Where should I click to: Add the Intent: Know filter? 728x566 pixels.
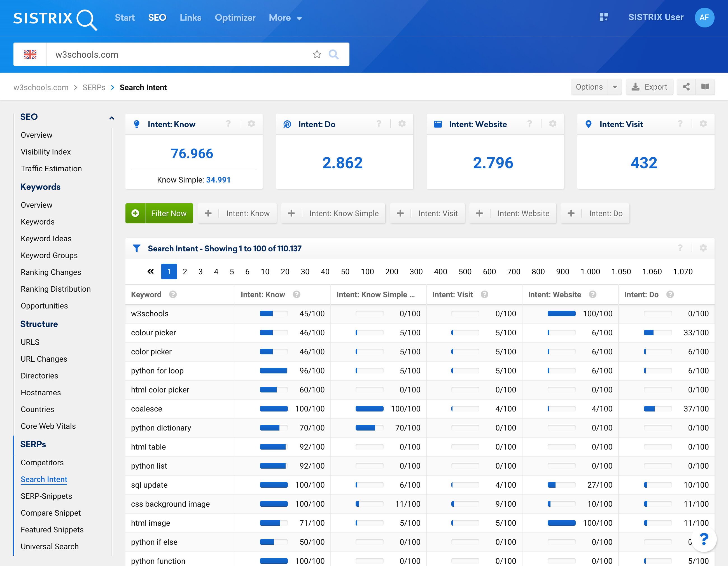(x=237, y=213)
